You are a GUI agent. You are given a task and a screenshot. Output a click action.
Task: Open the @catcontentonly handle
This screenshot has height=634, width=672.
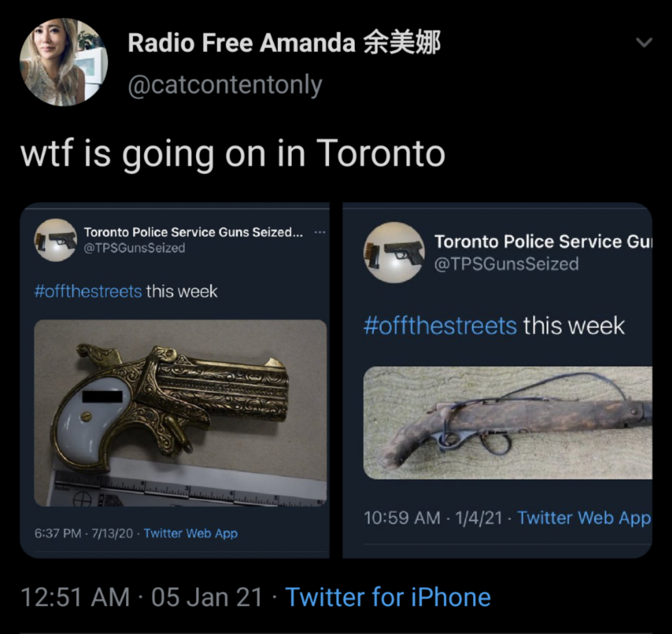(x=225, y=85)
